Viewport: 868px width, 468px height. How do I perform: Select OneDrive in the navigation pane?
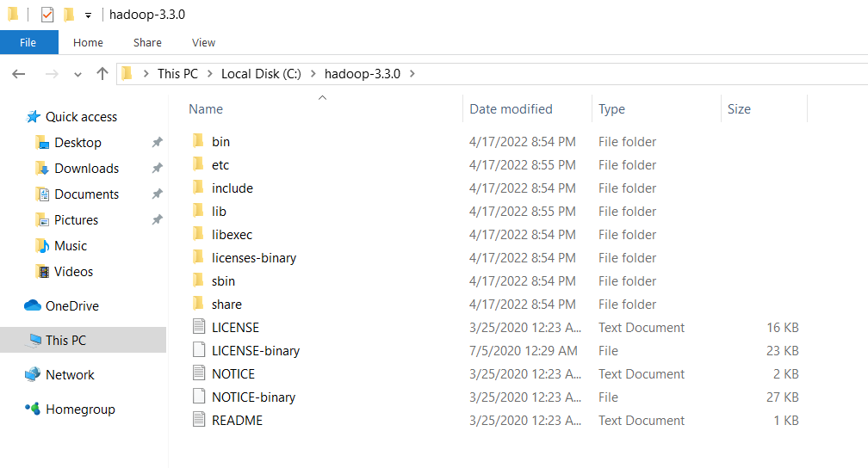point(71,306)
